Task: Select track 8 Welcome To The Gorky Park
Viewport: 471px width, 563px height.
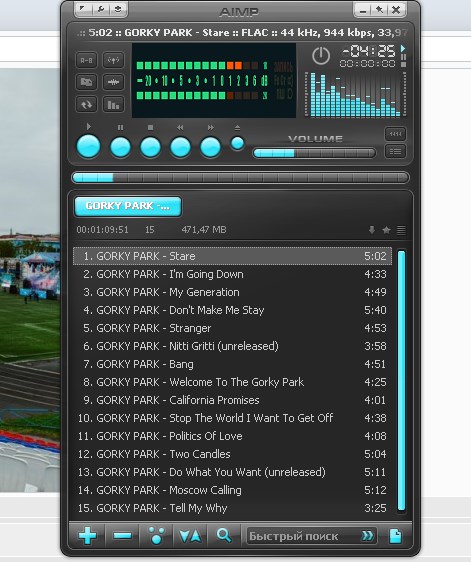Action: [x=232, y=382]
